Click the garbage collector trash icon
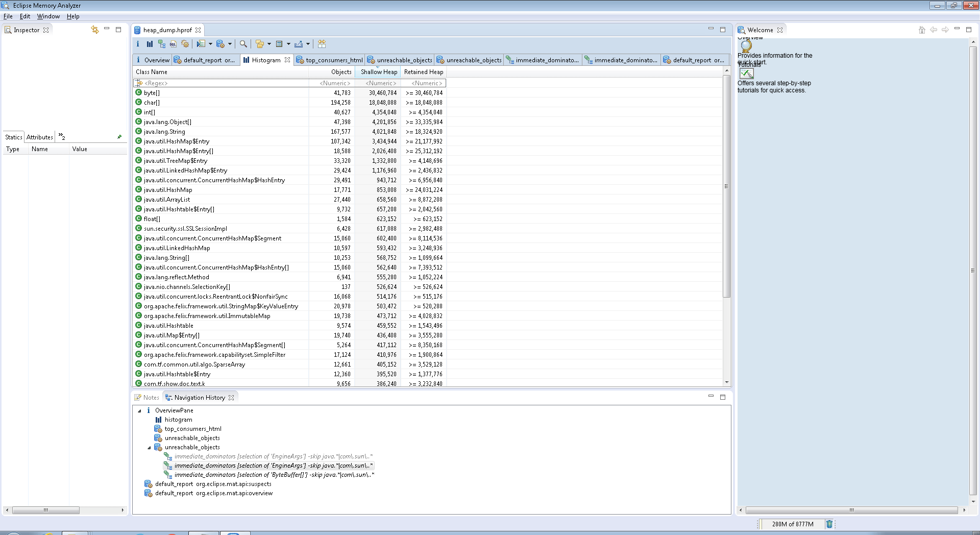Screen dimensions: 980x535 pos(829,524)
